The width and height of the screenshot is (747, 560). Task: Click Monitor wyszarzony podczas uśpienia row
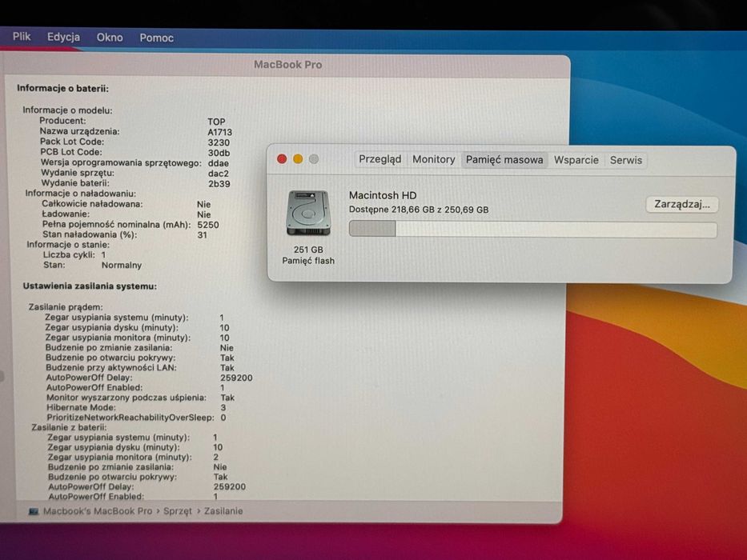pos(140,398)
